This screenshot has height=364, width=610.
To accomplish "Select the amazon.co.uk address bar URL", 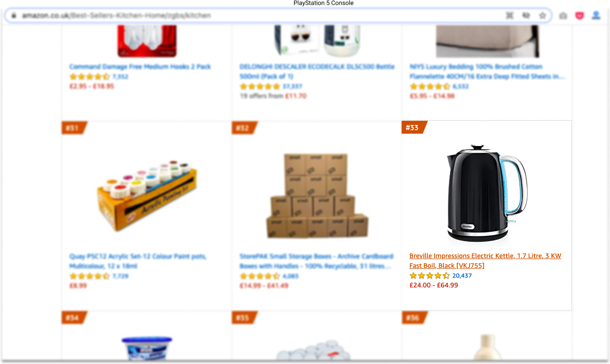I will 116,15.
